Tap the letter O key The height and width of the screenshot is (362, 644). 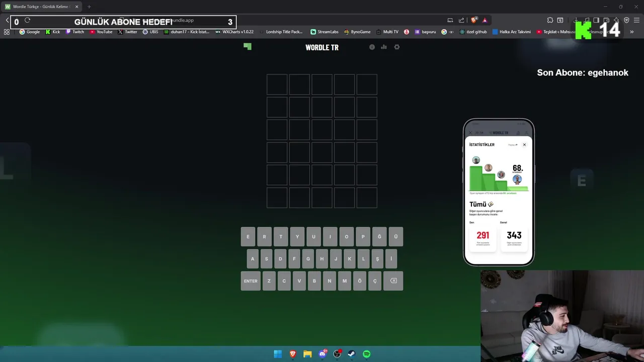(x=347, y=237)
